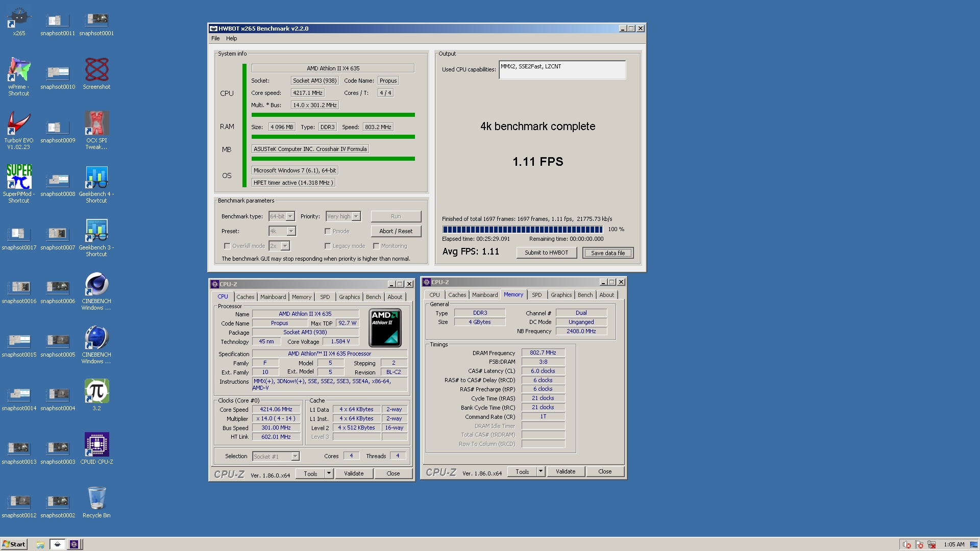Screen dimensions: 980x551
Task: Click the Used CPU capabilities text box
Action: (x=562, y=70)
